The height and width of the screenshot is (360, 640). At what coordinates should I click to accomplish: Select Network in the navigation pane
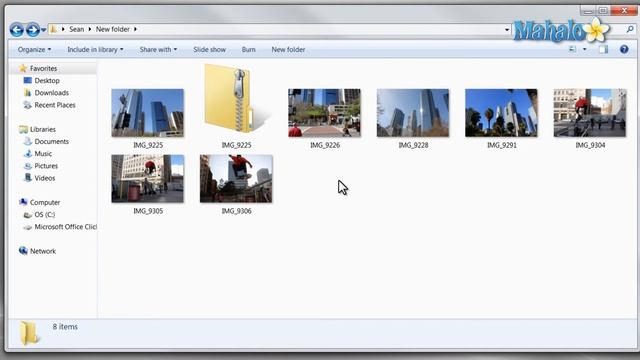pos(42,251)
